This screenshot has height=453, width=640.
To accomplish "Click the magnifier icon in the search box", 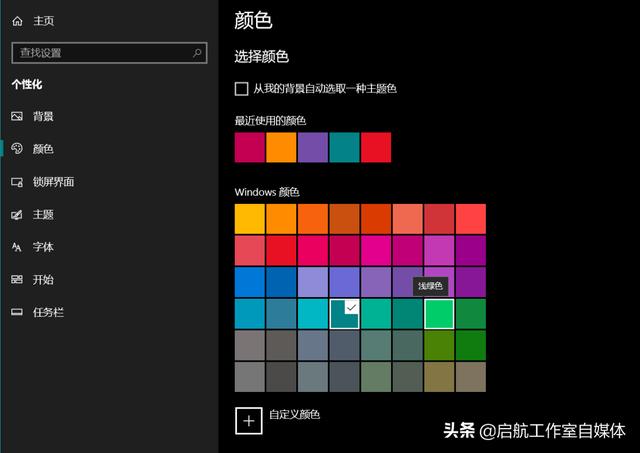I will pos(197,53).
